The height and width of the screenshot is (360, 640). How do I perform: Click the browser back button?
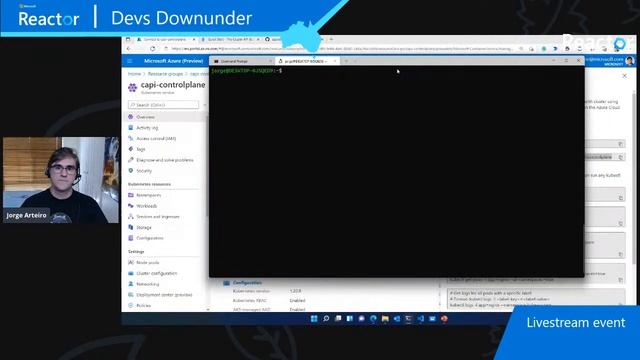coord(129,49)
